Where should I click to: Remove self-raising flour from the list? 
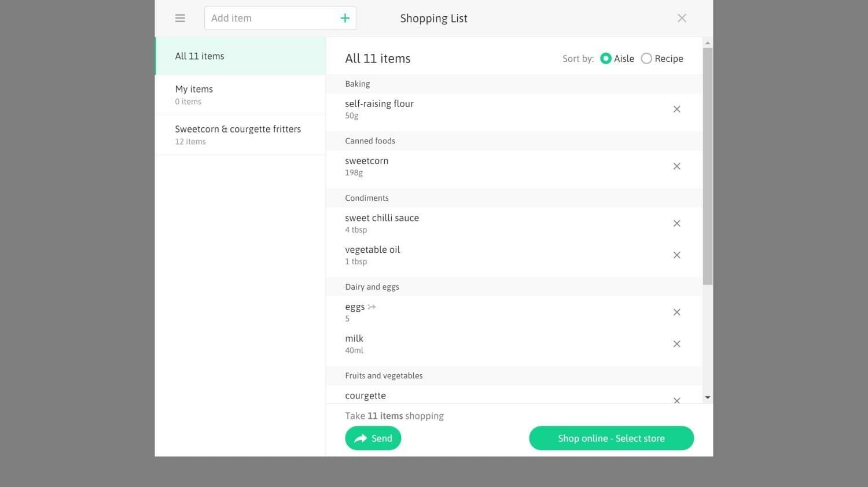[676, 109]
